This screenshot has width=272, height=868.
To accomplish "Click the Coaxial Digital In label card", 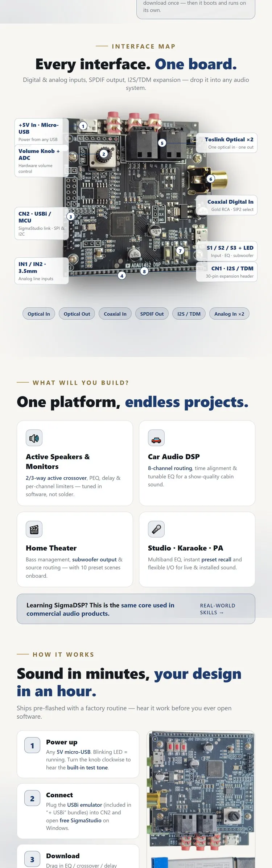I will click(227, 205).
